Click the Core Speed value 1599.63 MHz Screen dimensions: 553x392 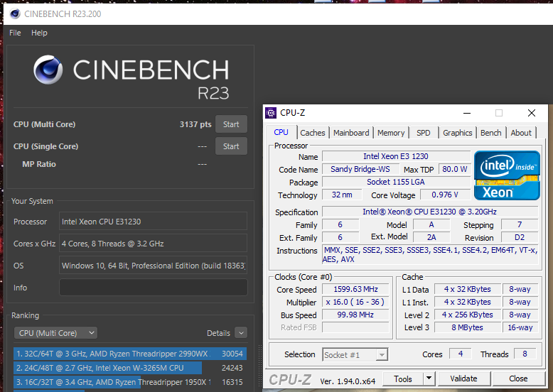pos(355,289)
